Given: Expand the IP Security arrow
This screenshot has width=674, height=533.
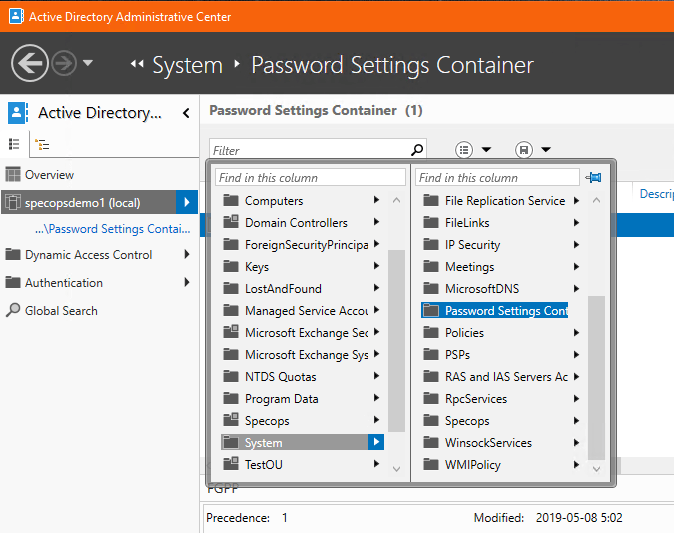Looking at the screenshot, I should pos(576,245).
